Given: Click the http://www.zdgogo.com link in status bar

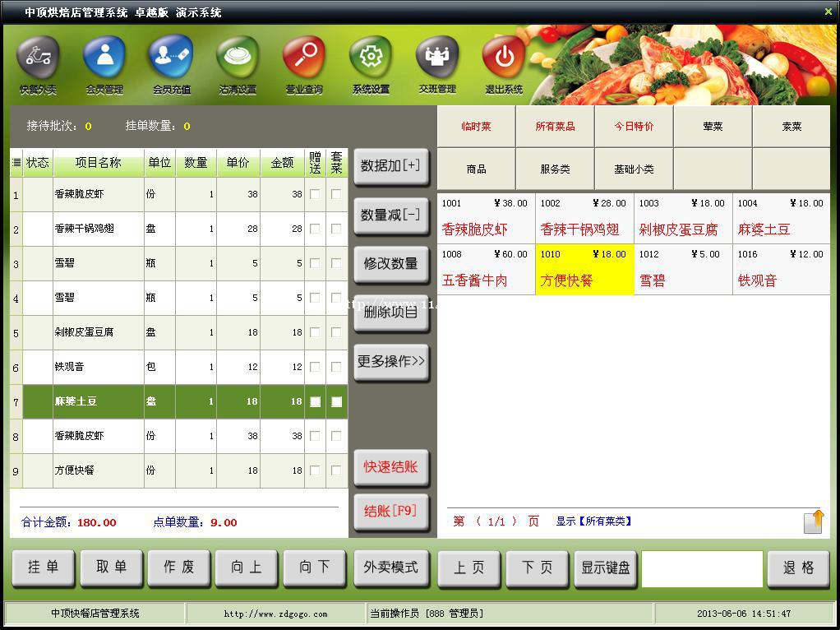Looking at the screenshot, I should [x=275, y=614].
